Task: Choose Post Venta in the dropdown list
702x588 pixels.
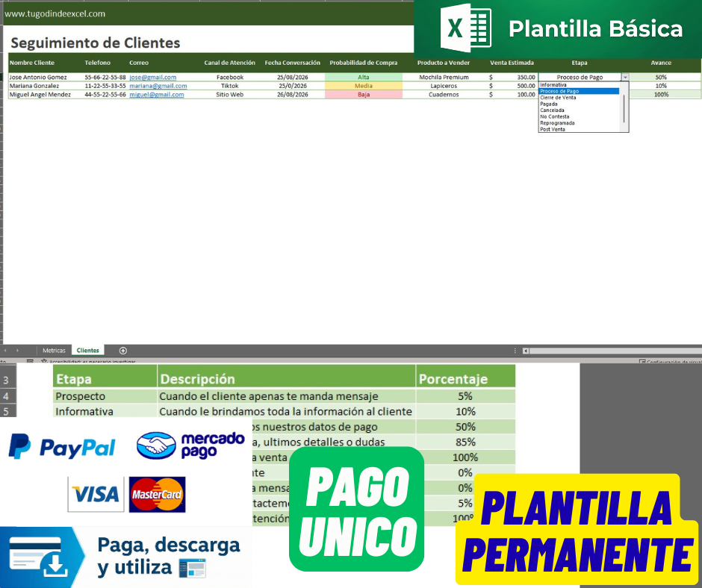Action: click(x=553, y=129)
